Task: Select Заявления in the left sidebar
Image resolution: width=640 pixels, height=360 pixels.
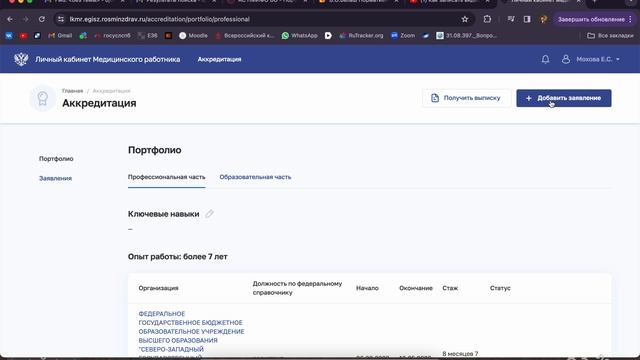Action: 55,178
